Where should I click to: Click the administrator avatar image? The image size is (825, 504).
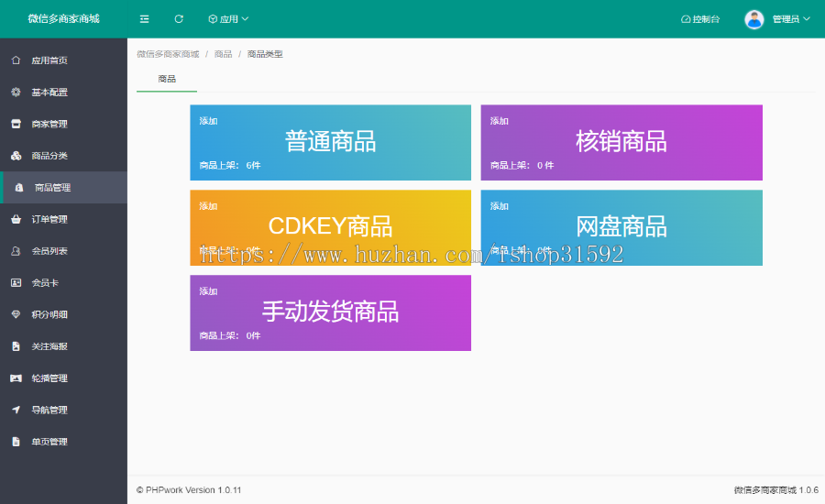753,19
